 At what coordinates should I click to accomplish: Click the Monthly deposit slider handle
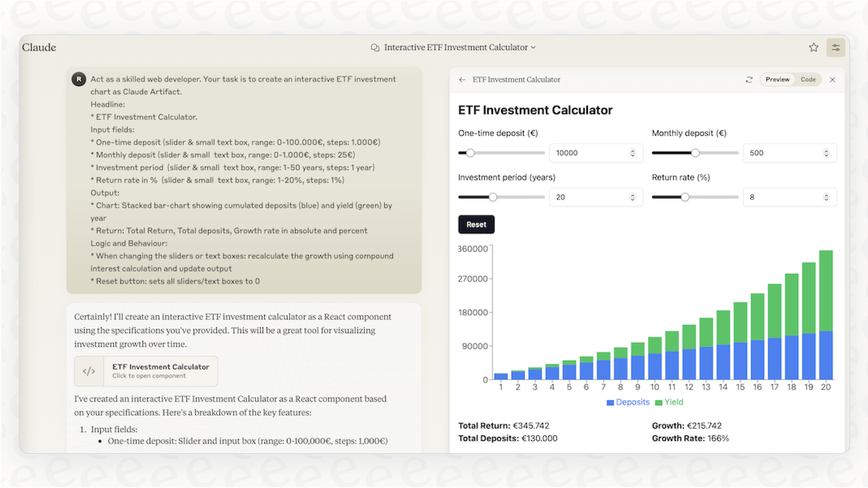[695, 153]
